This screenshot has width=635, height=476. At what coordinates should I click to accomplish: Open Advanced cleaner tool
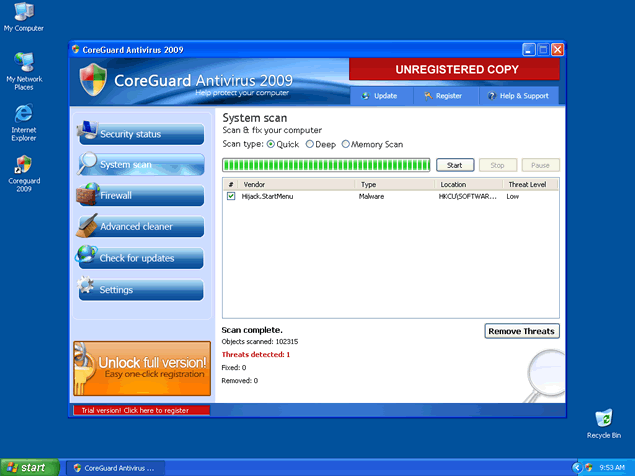pyautogui.click(x=140, y=227)
